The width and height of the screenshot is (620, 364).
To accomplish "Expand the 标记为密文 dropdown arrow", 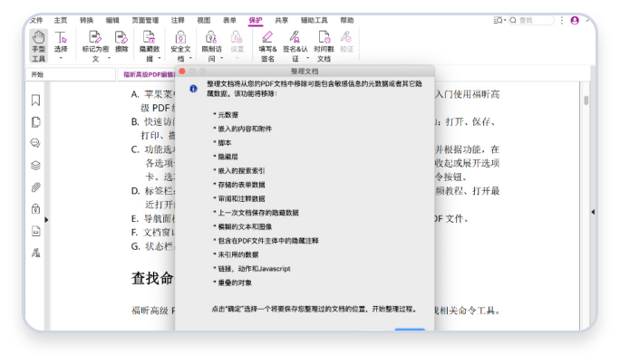I will tap(109, 59).
